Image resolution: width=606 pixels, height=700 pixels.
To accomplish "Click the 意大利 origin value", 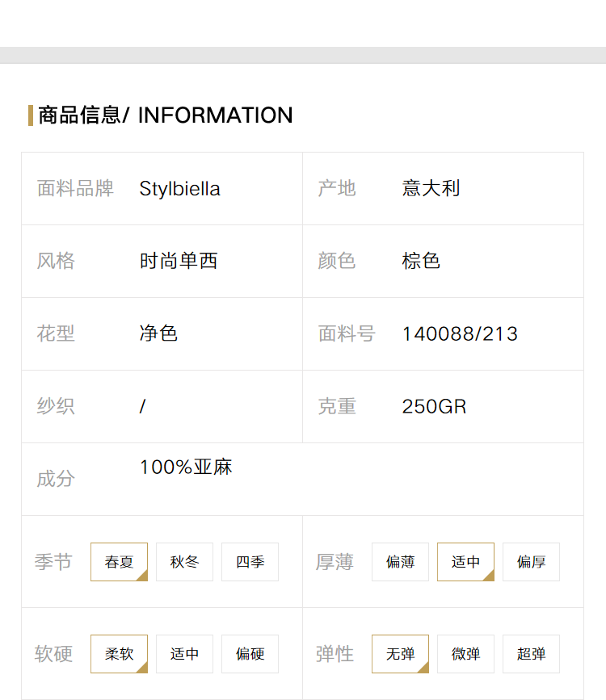I will (431, 188).
